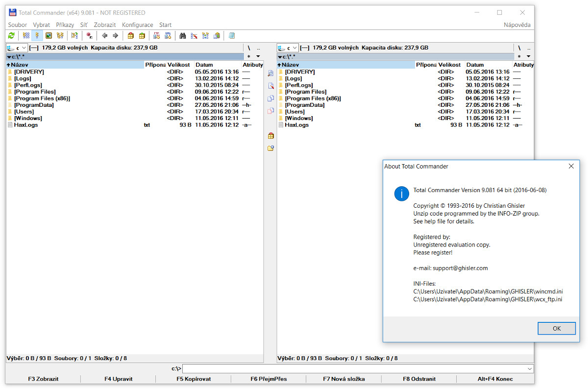The image size is (588, 389).
Task: Click the move icon in middle bar
Action: [270, 111]
